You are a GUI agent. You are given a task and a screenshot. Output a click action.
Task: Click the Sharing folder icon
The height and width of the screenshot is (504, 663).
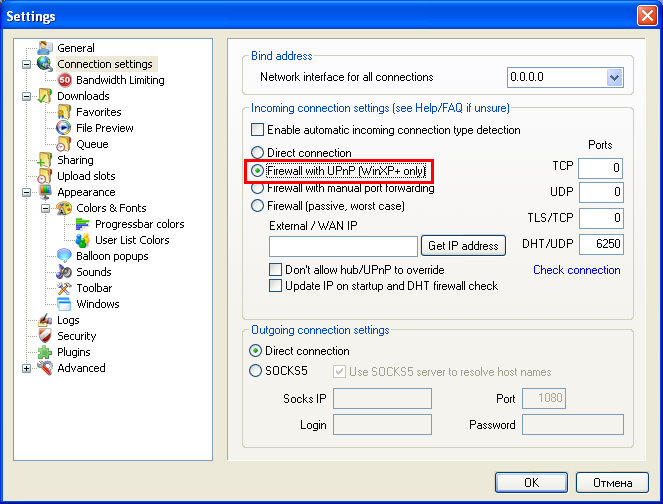click(x=44, y=160)
